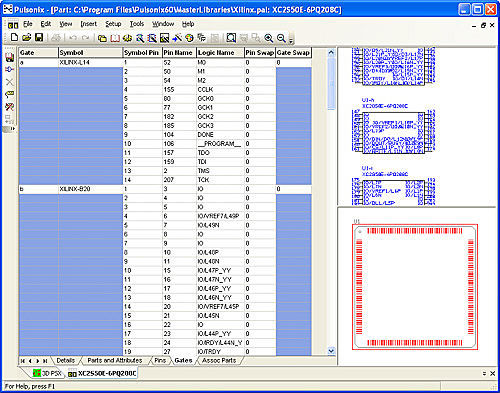The image size is (500, 393).
Task: Open the Window menu
Action: (163, 24)
